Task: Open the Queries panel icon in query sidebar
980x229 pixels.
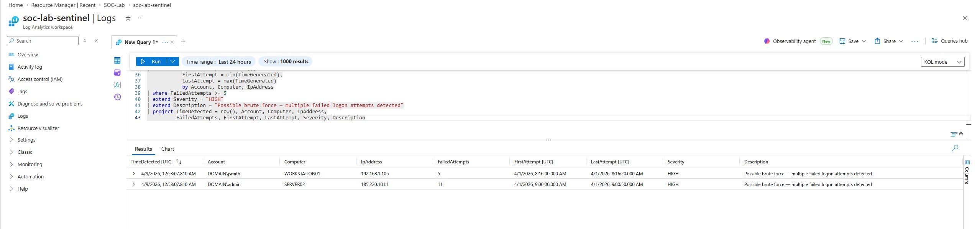Action: [x=117, y=72]
